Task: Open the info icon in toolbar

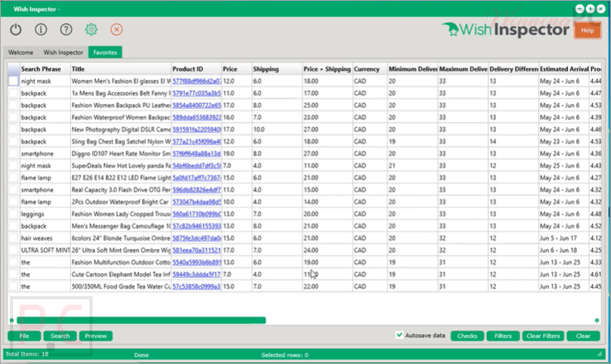Action: [41, 29]
